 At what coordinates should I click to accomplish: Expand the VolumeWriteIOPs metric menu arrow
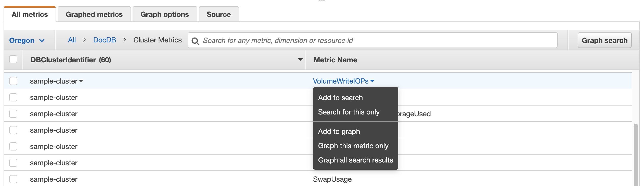372,81
